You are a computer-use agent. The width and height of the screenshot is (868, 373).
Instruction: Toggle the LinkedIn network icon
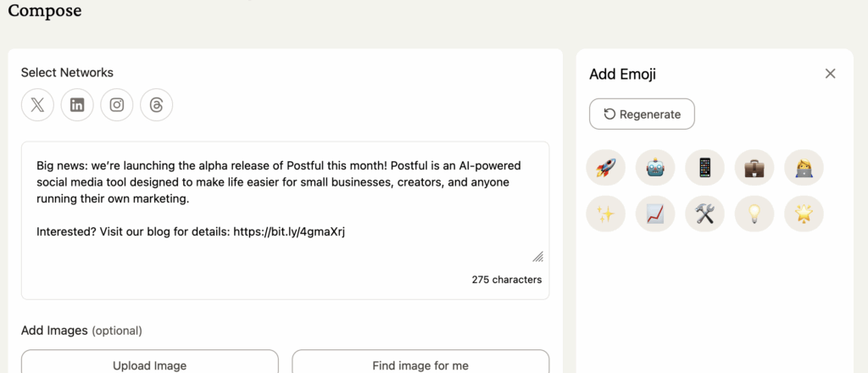pos(77,105)
